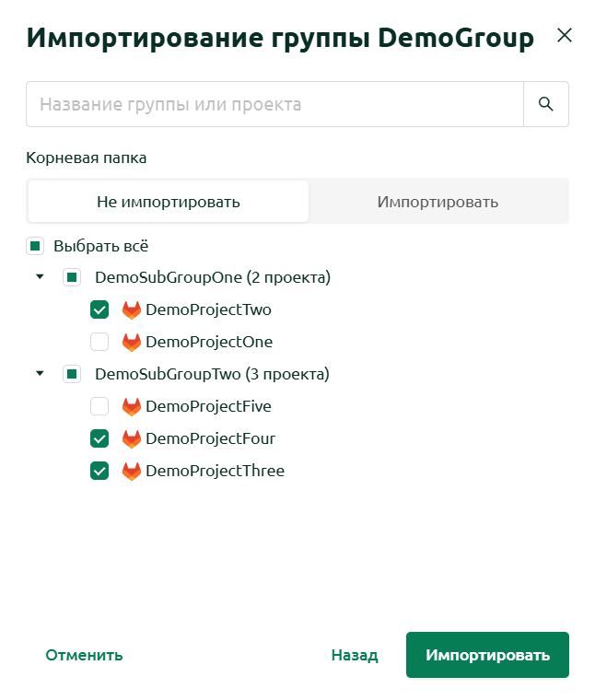The width and height of the screenshot is (595, 700).
Task: Check the DemoProjectOne checkbox
Action: click(99, 342)
